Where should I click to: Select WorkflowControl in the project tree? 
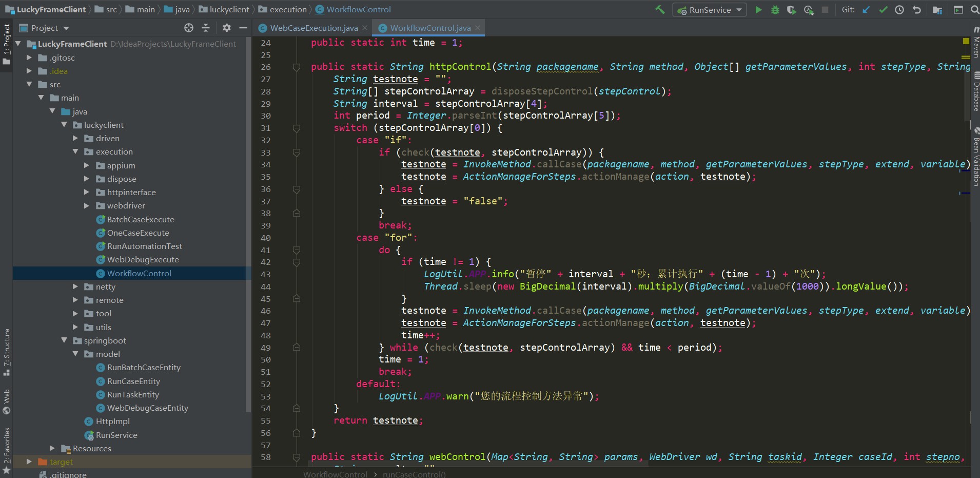pos(133,273)
